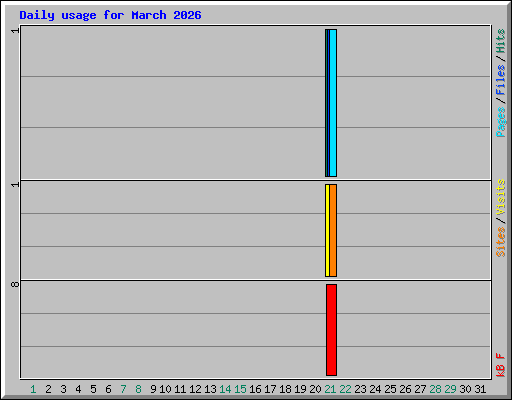Click day 19 on the x-axis
This screenshot has width=512, height=400.
[300, 389]
